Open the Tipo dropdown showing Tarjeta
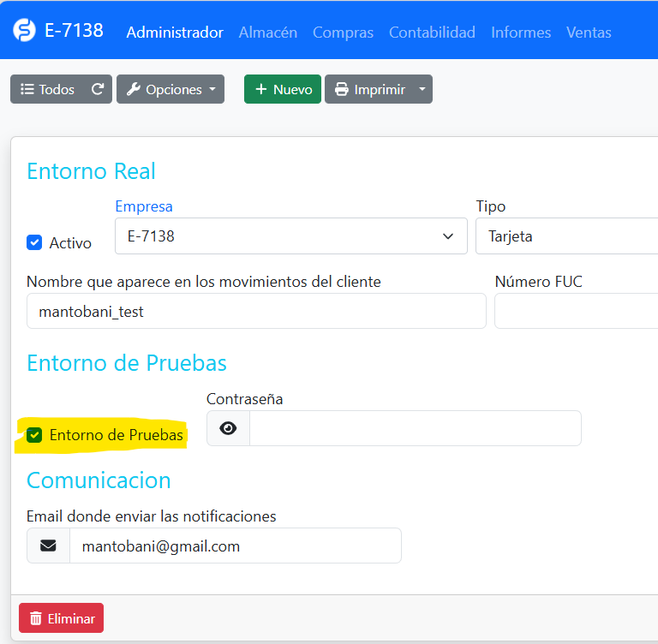Viewport: 658px width, 644px height. [x=565, y=236]
